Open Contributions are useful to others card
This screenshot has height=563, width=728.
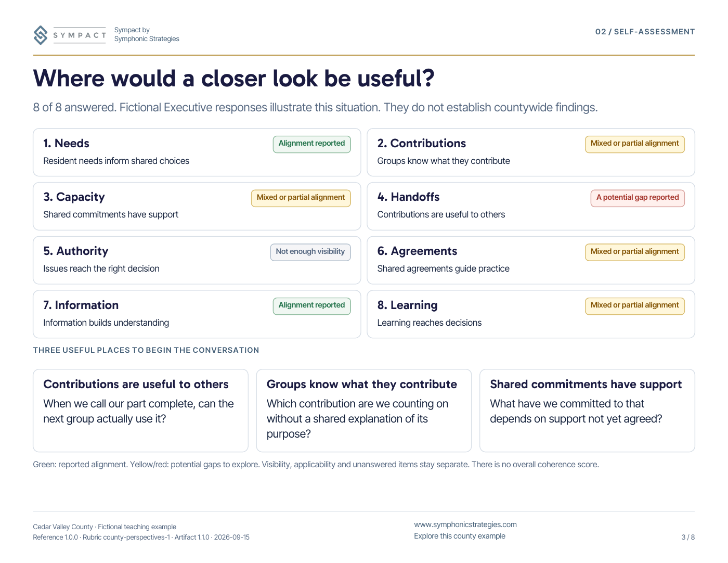pos(140,411)
